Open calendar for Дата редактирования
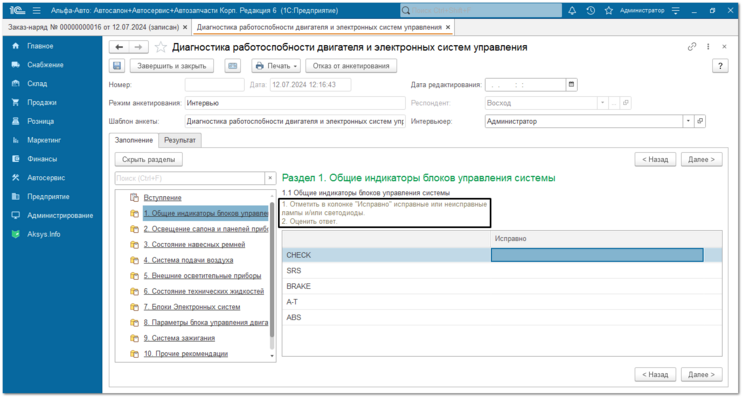Image resolution: width=743 pixels, height=398 pixels. click(571, 85)
